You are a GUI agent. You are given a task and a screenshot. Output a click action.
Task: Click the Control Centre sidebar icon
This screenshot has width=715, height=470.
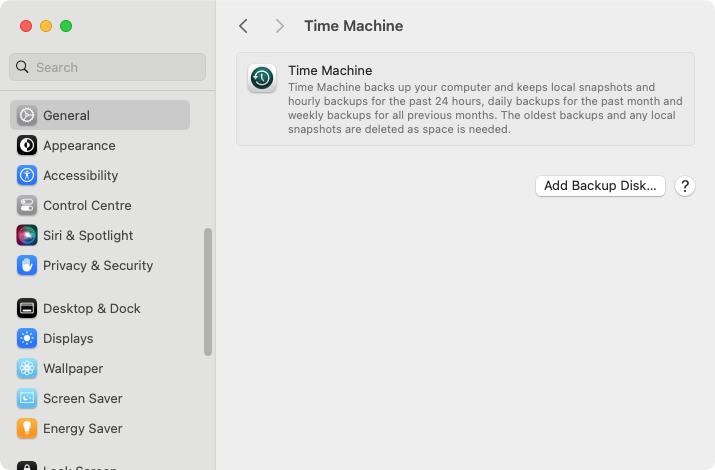[27, 206]
